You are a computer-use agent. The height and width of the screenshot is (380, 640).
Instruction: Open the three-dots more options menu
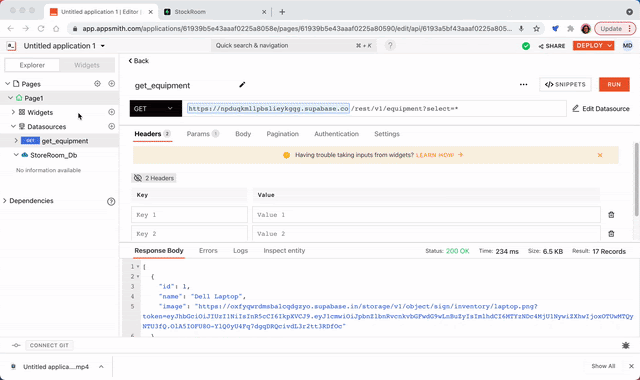(x=523, y=84)
